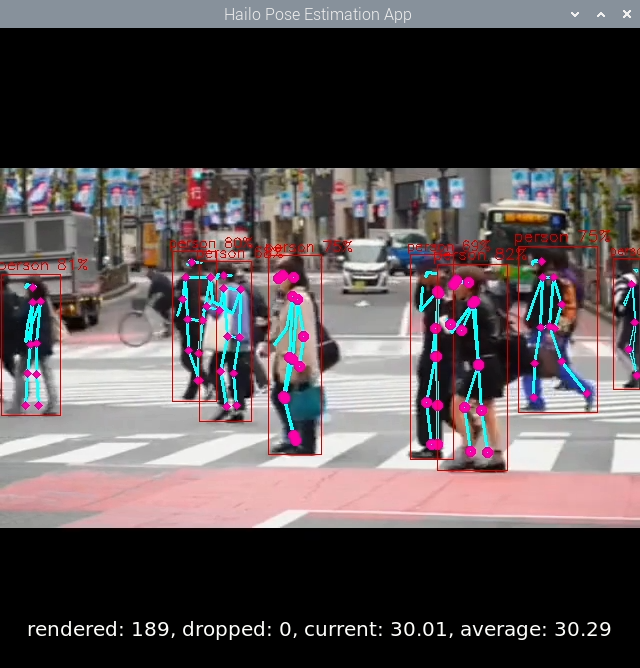Click the "person 69%" detection label
This screenshot has width=640, height=668.
[448, 246]
